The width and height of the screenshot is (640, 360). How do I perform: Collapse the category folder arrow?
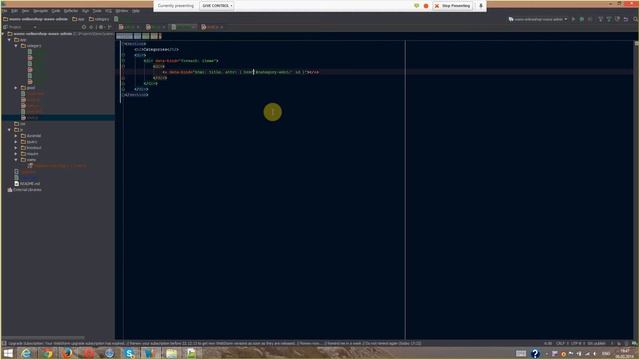coord(16,46)
